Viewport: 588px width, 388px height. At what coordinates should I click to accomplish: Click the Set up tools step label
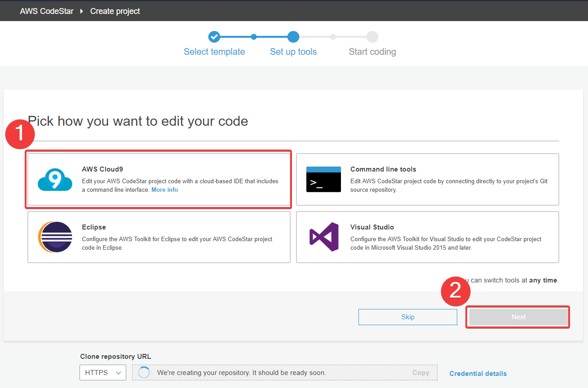(x=293, y=52)
